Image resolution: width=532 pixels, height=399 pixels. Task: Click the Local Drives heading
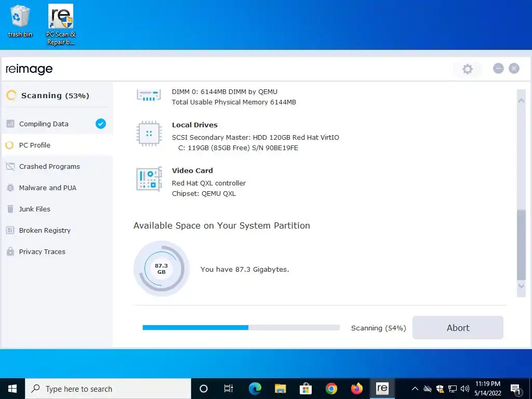click(x=195, y=125)
